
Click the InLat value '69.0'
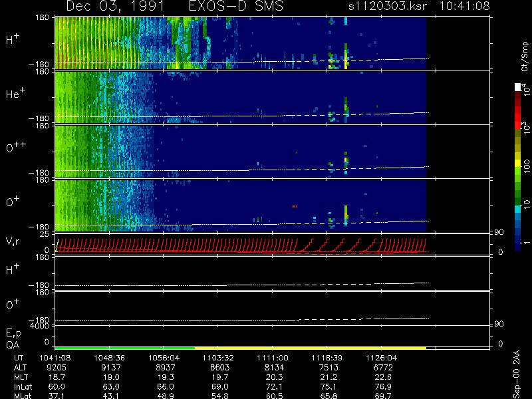(x=220, y=387)
